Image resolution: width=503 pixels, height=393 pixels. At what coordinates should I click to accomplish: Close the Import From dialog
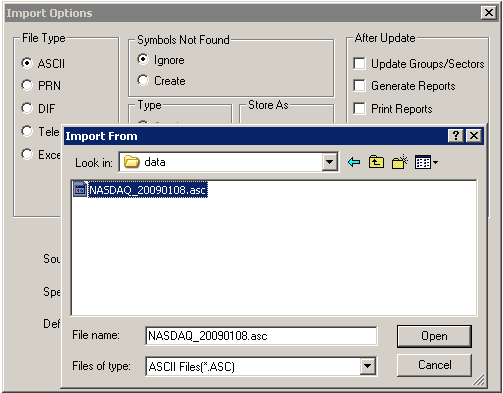474,136
